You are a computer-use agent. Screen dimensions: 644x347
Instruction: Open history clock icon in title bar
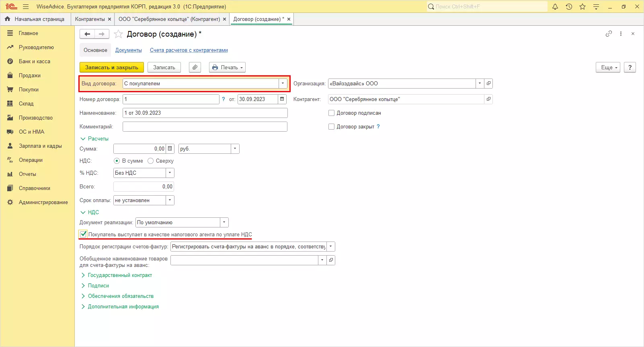pos(569,6)
